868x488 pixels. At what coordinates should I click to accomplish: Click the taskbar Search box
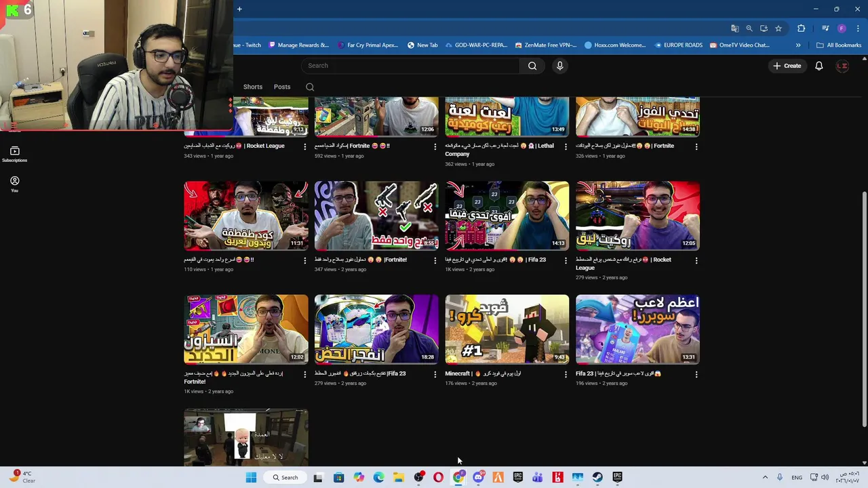tap(285, 477)
